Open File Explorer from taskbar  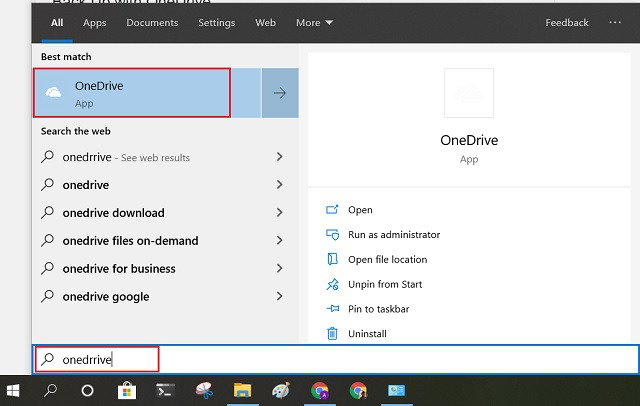(242, 391)
